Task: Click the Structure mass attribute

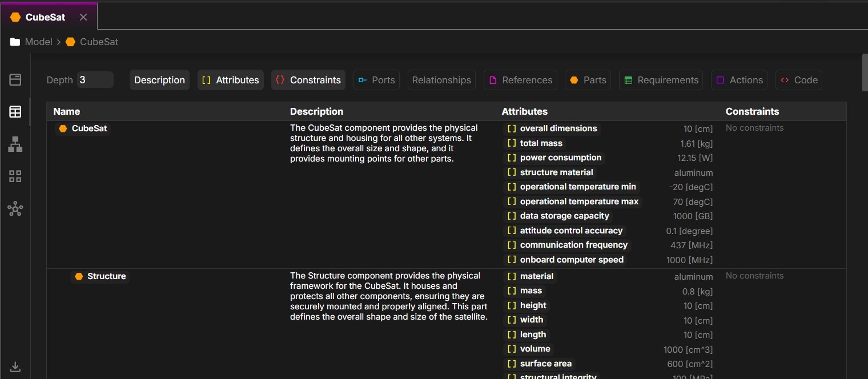Action: 524,291
